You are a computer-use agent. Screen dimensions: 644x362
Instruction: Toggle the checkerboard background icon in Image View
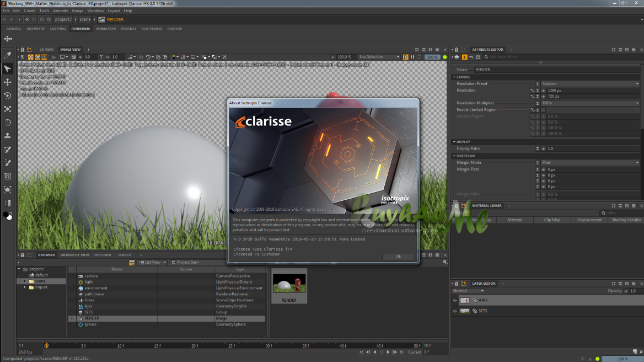(30, 57)
